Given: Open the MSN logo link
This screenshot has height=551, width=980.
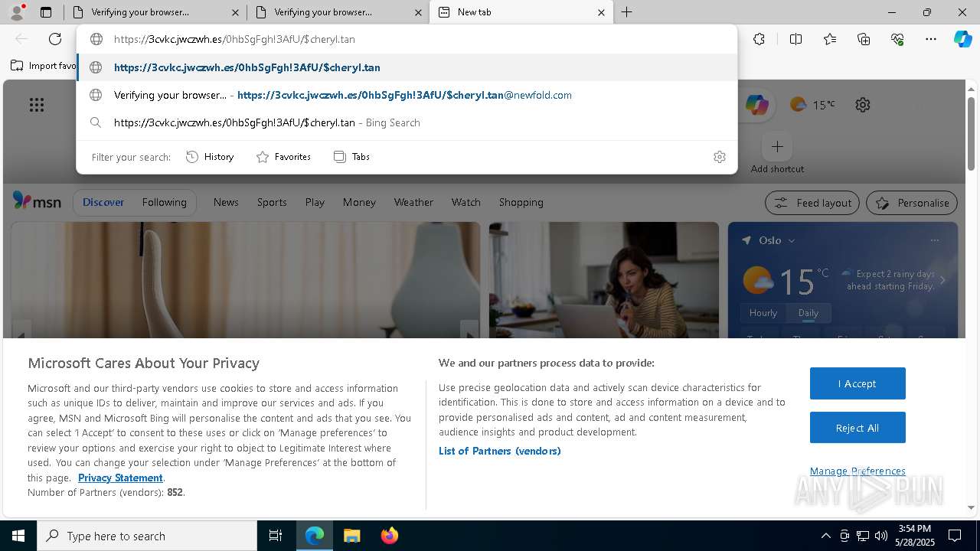Looking at the screenshot, I should [x=37, y=201].
